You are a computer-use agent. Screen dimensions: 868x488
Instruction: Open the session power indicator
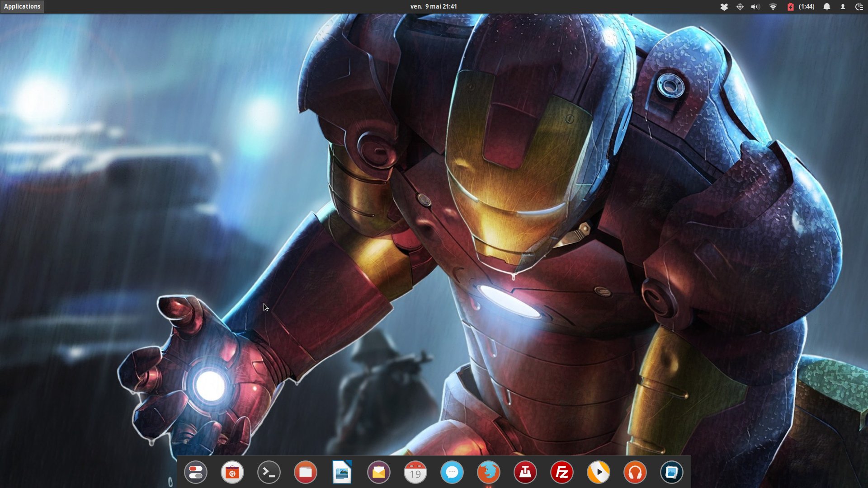point(859,7)
